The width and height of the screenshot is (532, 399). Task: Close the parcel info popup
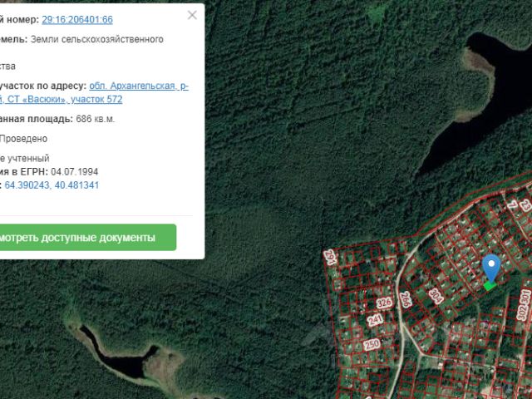[193, 15]
